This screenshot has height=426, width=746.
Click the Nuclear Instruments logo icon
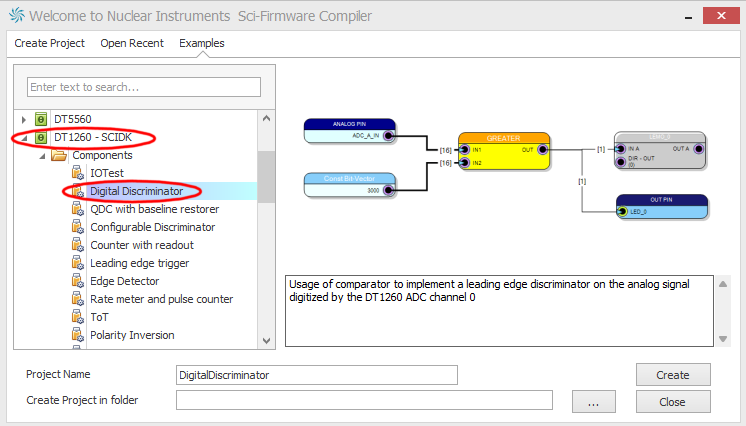(17, 15)
